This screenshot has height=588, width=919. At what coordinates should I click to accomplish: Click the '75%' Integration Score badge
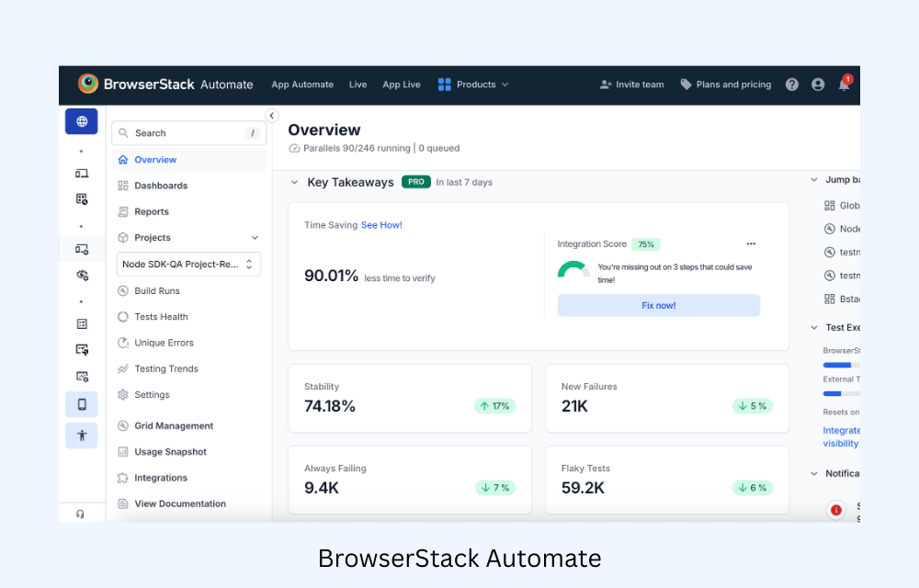point(646,244)
